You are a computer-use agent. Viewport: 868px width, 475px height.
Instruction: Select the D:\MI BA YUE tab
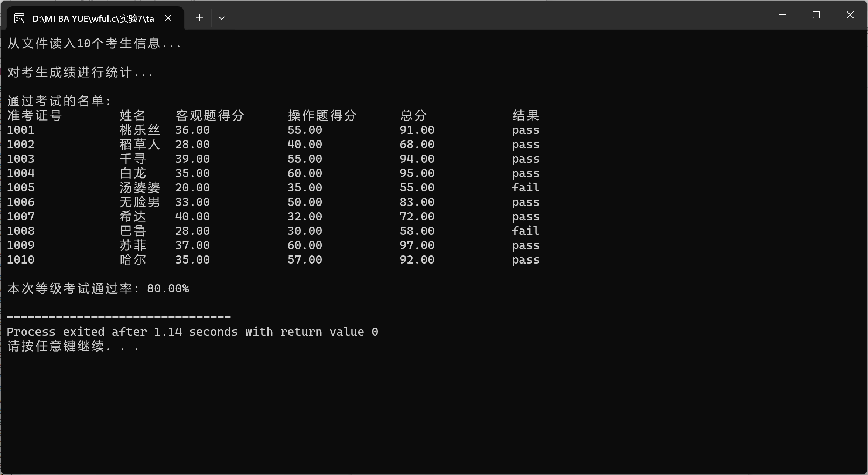pos(93,18)
